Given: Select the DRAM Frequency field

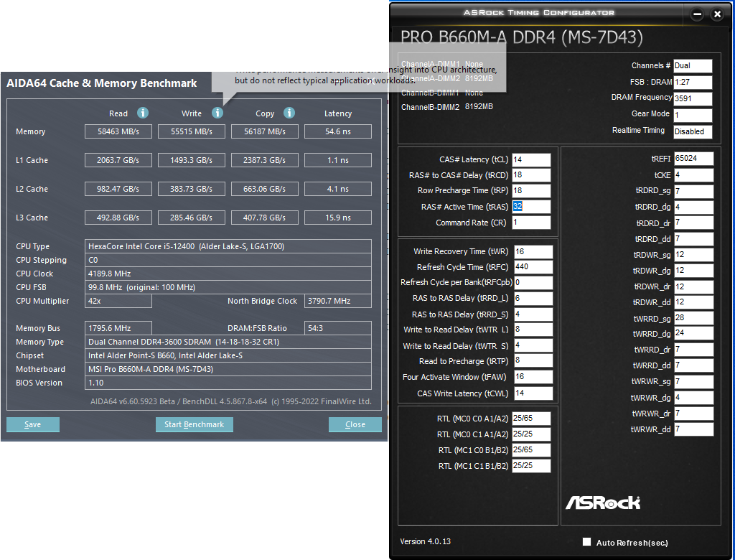Looking at the screenshot, I should pyautogui.click(x=693, y=99).
